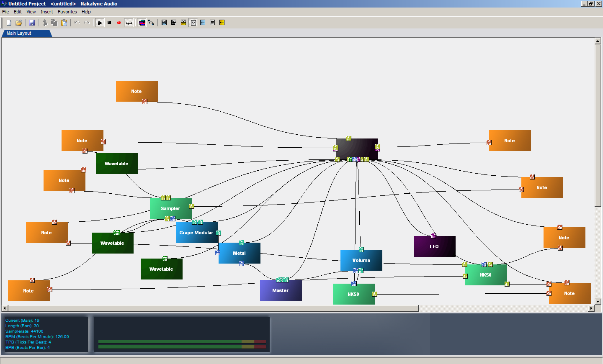This screenshot has height=364, width=603.
Task: Stop playback with the black square button
Action: coord(109,23)
